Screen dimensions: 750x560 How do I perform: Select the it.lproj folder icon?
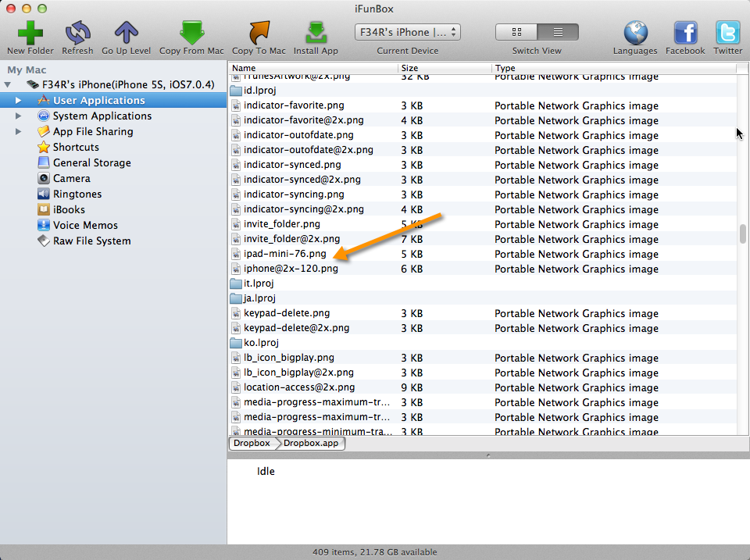pyautogui.click(x=236, y=284)
